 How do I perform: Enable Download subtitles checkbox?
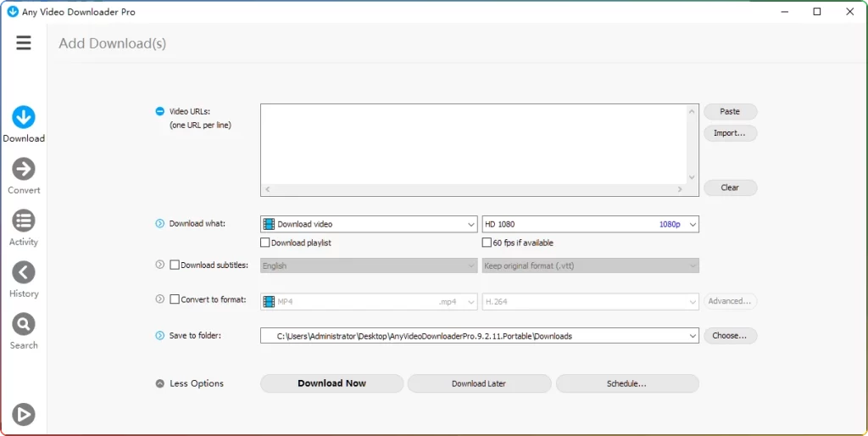[x=175, y=265]
